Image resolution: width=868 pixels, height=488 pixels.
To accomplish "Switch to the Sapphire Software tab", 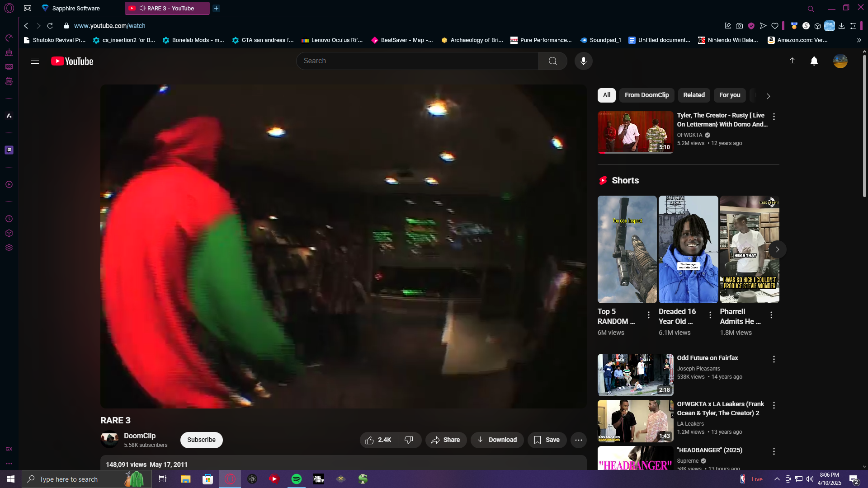I will pyautogui.click(x=75, y=8).
